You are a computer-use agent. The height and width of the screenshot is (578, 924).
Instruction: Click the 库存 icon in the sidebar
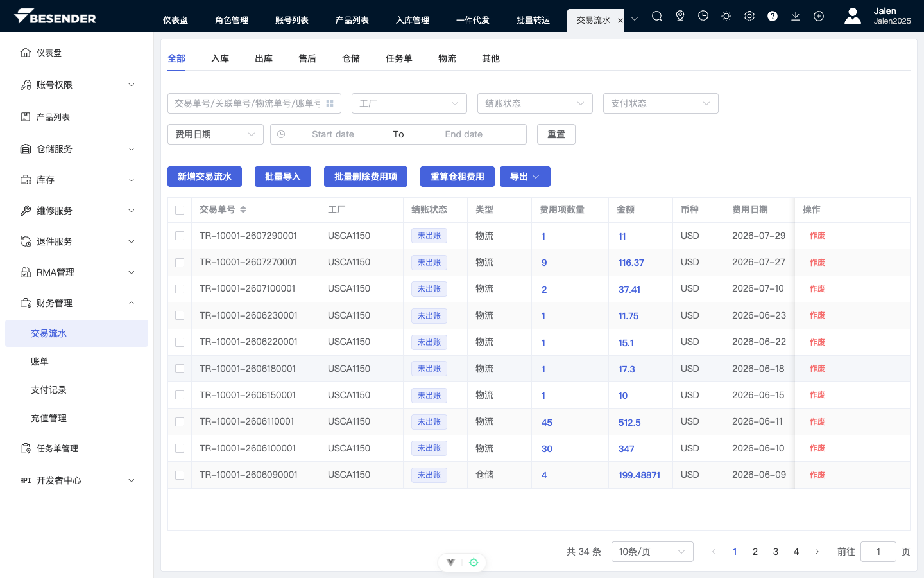coord(26,180)
